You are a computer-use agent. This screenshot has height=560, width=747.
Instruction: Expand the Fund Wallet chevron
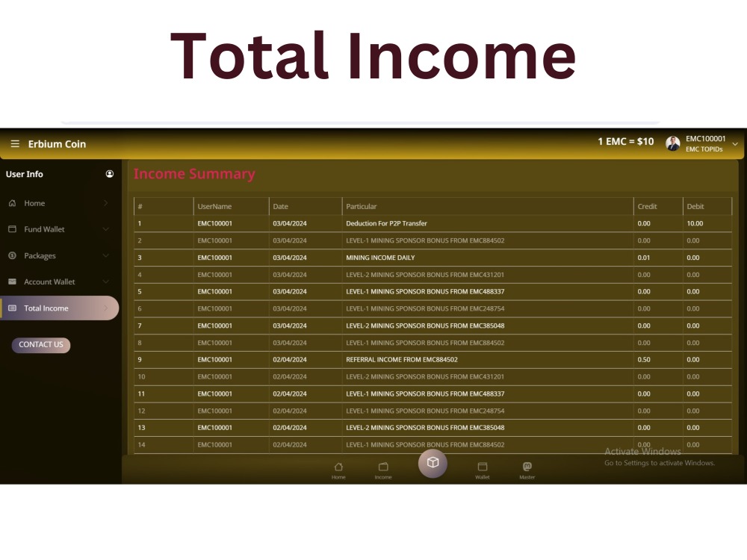(x=106, y=229)
